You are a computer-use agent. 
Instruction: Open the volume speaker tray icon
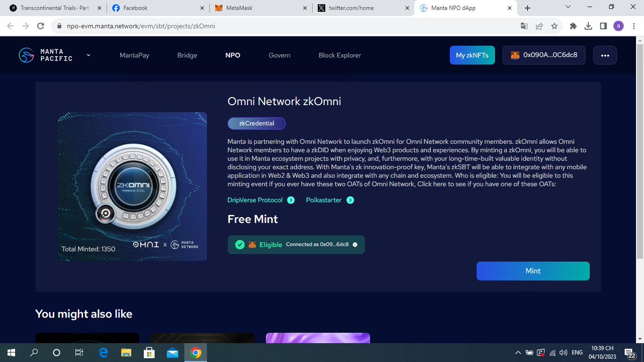coord(563,353)
